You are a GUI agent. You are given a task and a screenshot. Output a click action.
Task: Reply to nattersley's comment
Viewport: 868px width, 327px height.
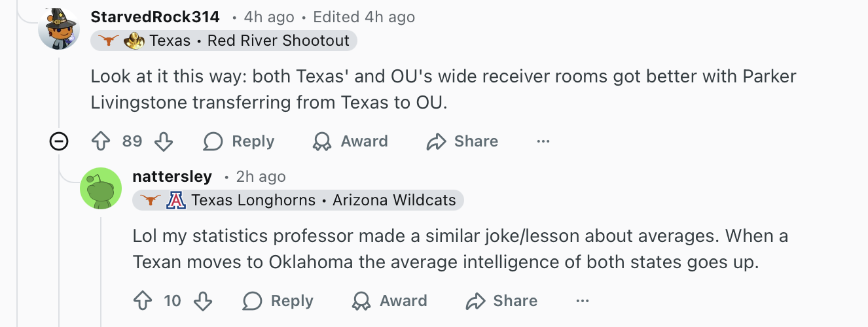coord(278,301)
